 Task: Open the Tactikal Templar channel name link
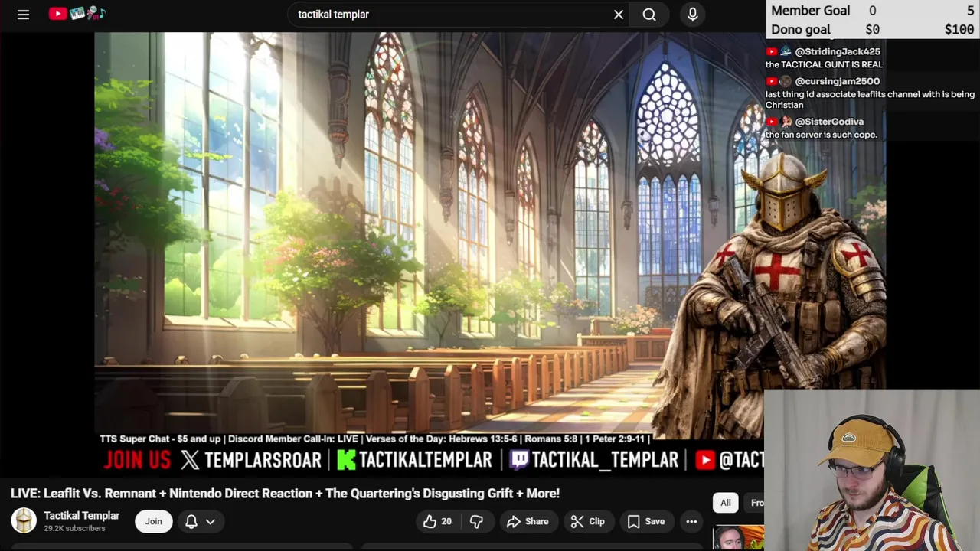[x=81, y=516]
